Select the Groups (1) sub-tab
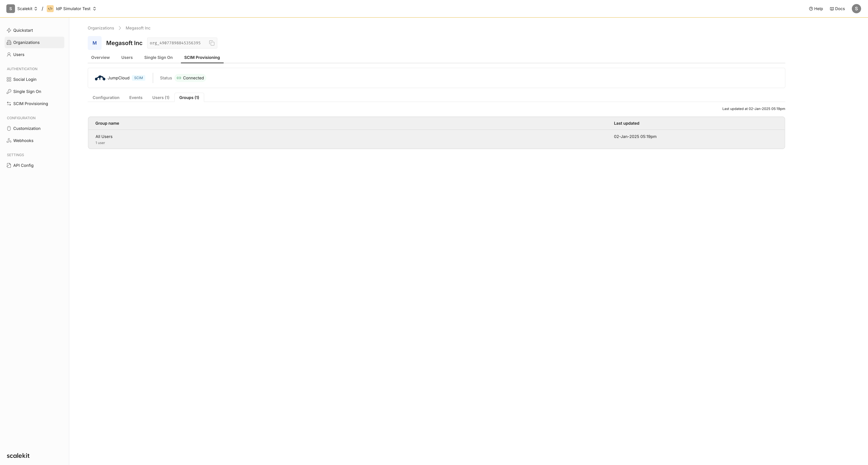Screen dimensions: 868x465 (189, 98)
